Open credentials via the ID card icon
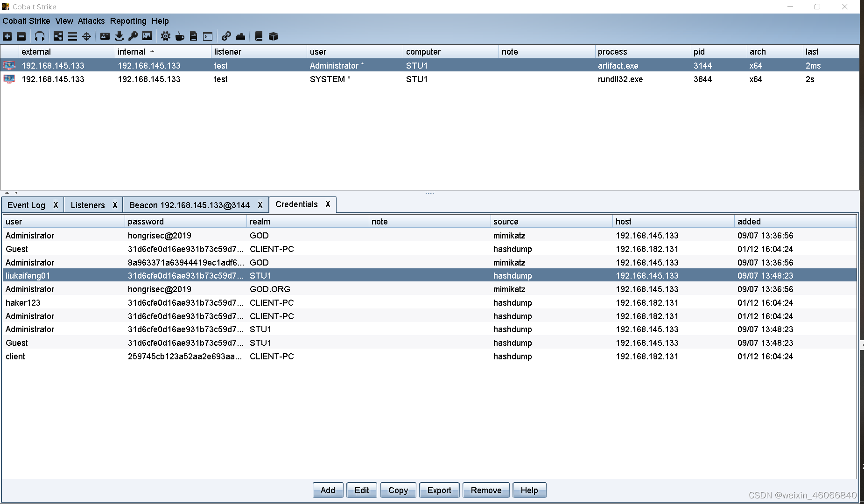 [x=105, y=36]
